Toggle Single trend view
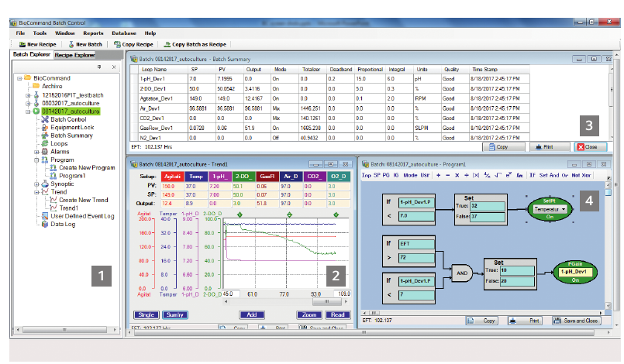This screenshot has height=364, width=624. click(146, 314)
